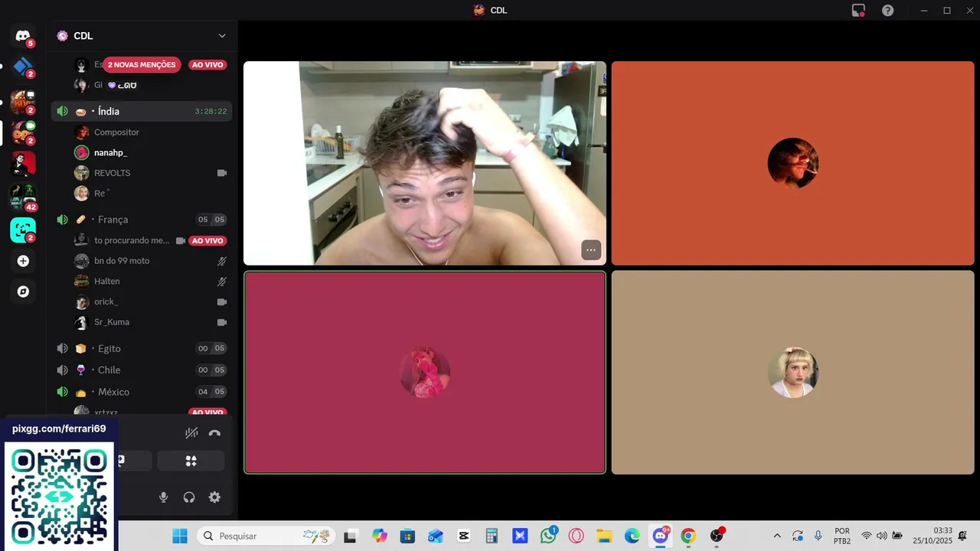The image size is (980, 551).
Task: Click the camera icon next to Sr_Kuma
Action: [x=222, y=322]
